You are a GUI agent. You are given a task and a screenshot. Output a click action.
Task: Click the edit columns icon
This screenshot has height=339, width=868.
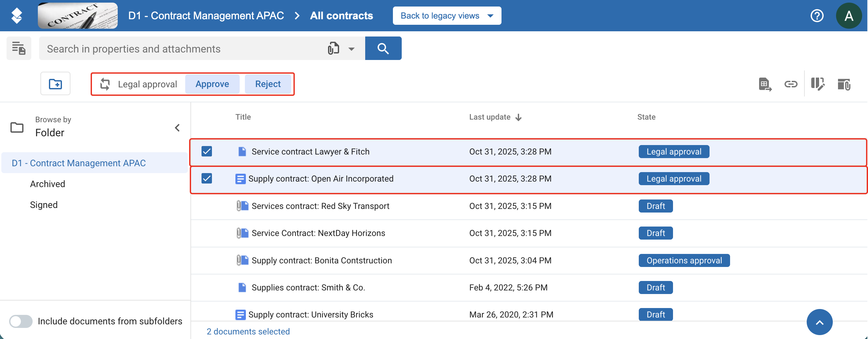pos(818,84)
